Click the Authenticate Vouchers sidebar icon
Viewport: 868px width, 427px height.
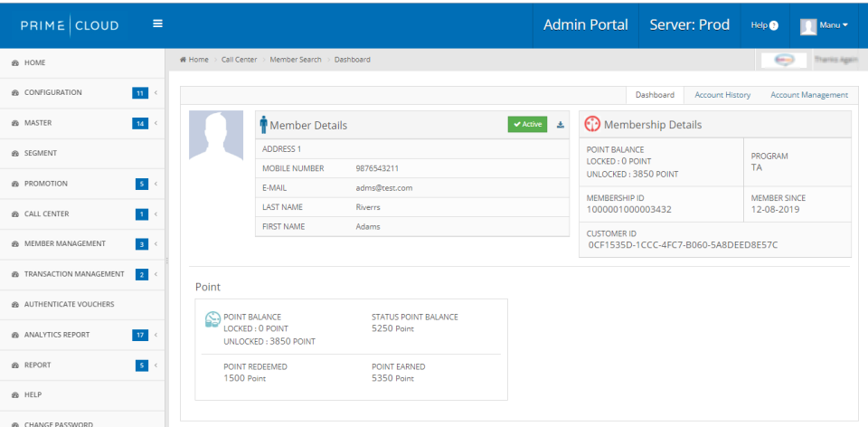(15, 305)
